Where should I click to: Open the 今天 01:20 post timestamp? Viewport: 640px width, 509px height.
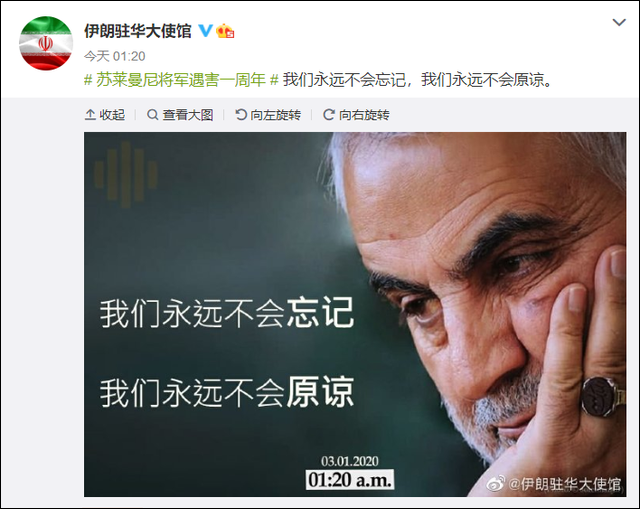tap(115, 56)
